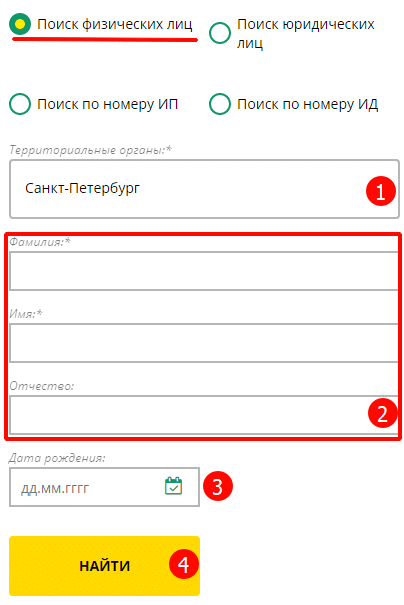Click the Дата рождения field label
Image resolution: width=404 pixels, height=605 pixels.
57,458
